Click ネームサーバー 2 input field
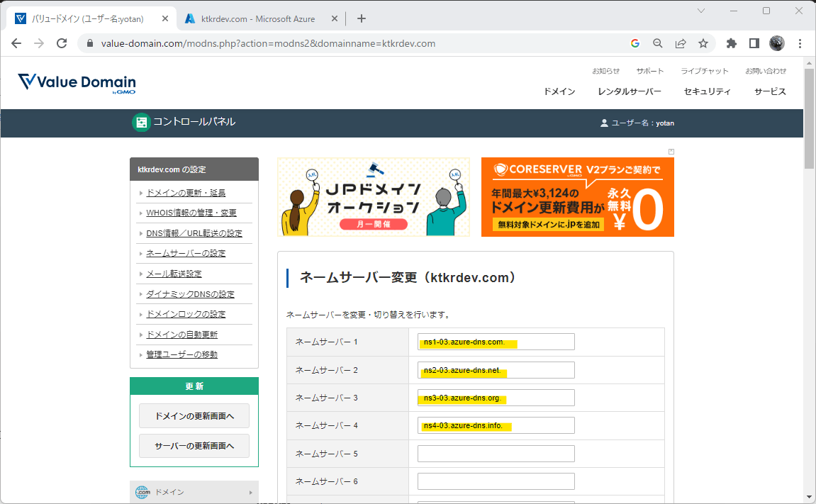Image resolution: width=816 pixels, height=504 pixels. pos(496,370)
